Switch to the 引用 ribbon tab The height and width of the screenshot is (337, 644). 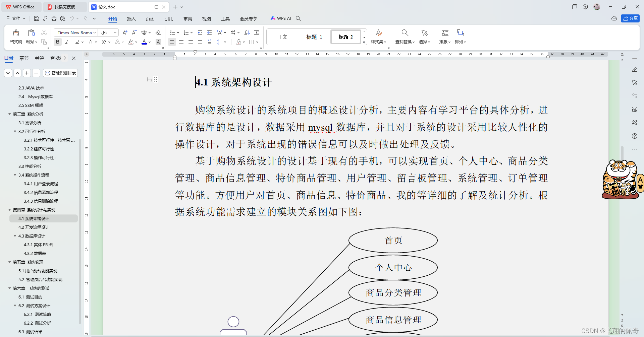coord(169,19)
